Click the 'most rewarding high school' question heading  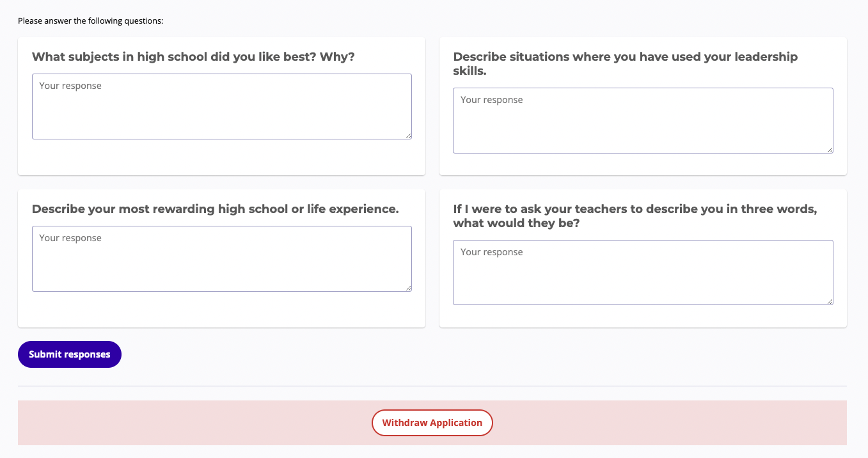tap(215, 209)
